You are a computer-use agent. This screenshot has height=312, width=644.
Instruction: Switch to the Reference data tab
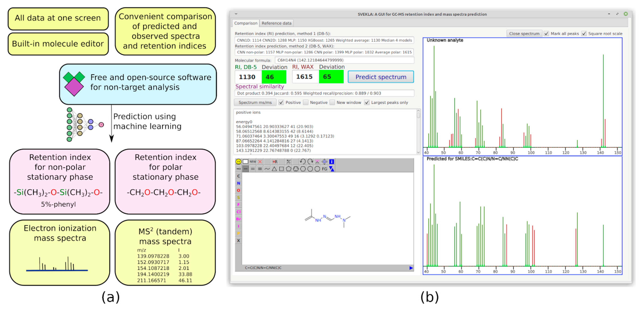(276, 23)
